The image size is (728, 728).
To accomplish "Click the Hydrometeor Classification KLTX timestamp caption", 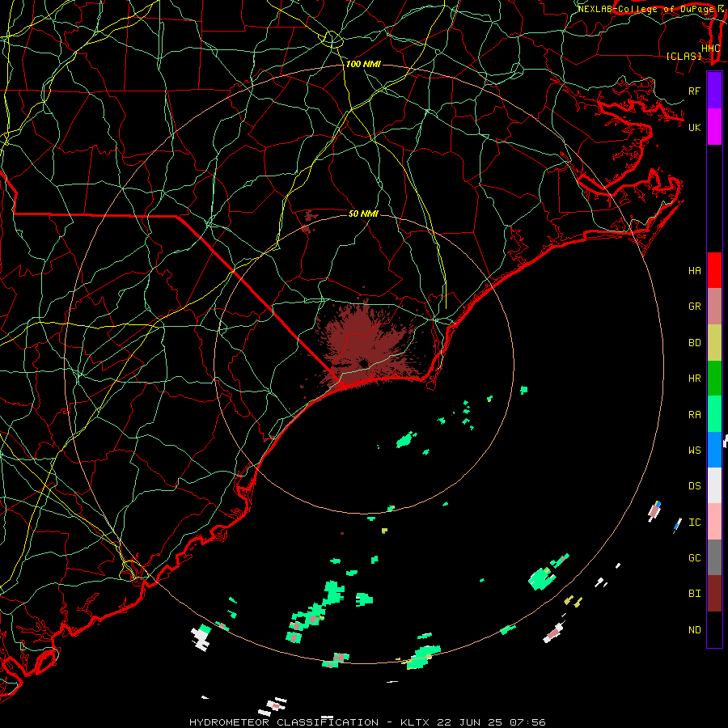I will pyautogui.click(x=367, y=722).
